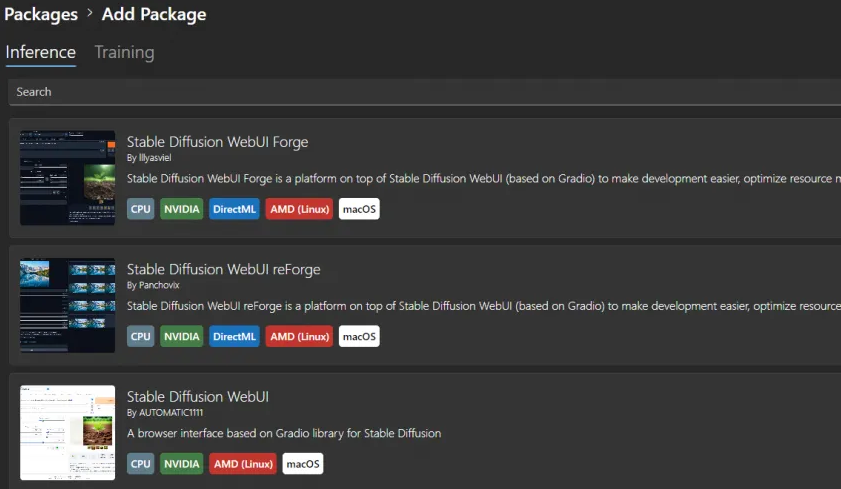Click the AMD (Linux) badge on WebUI Forge
The image size is (841, 489).
coord(299,209)
